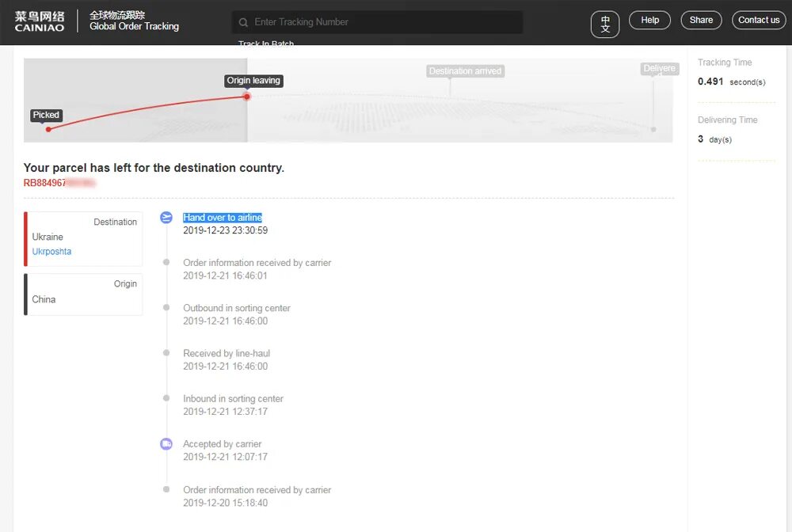The height and width of the screenshot is (532, 792).
Task: Open the Help page
Action: 649,21
